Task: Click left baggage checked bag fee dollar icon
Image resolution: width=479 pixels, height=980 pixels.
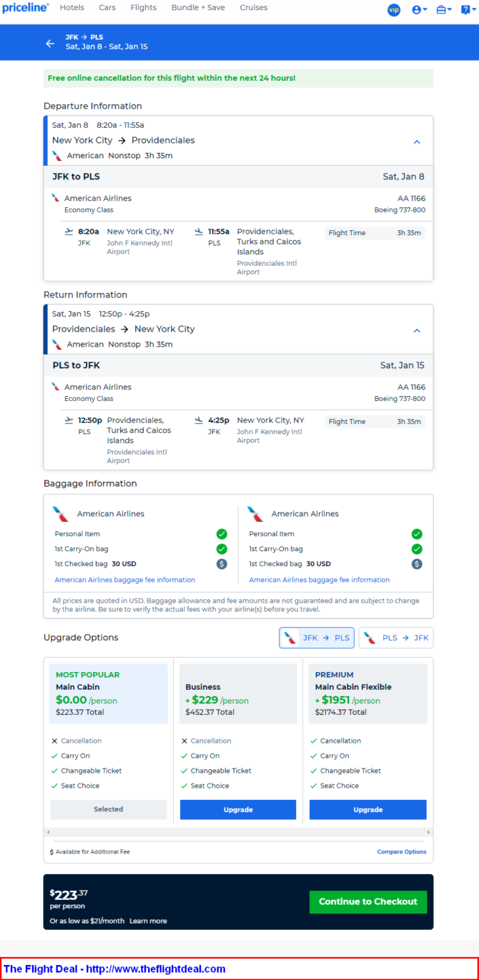Action: pos(222,564)
